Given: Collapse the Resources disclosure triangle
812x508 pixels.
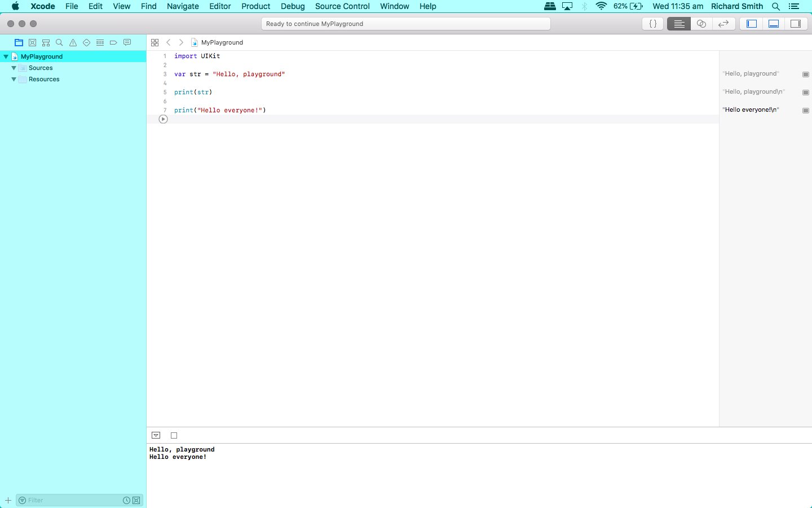Looking at the screenshot, I should [14, 79].
